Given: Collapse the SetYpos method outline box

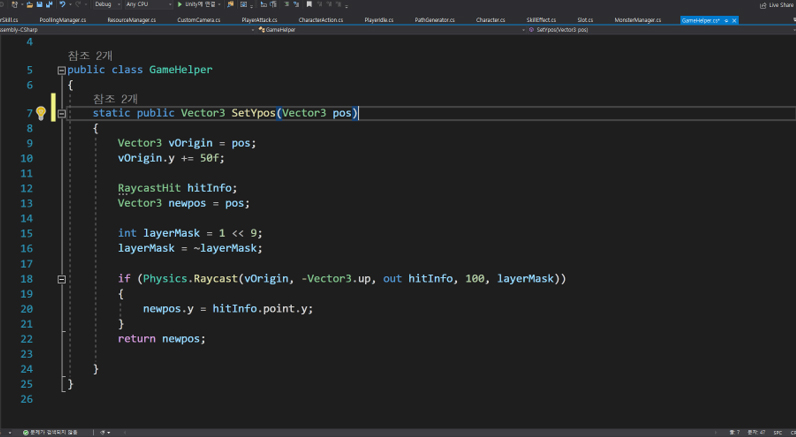Looking at the screenshot, I should click(x=61, y=113).
